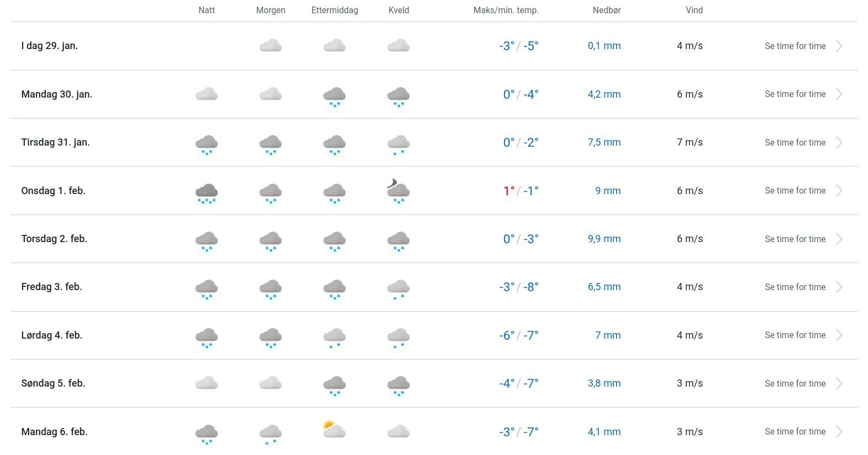868x455 pixels.
Task: Click the partly sunny icon for Monday 6 Feb
Action: coord(334,429)
